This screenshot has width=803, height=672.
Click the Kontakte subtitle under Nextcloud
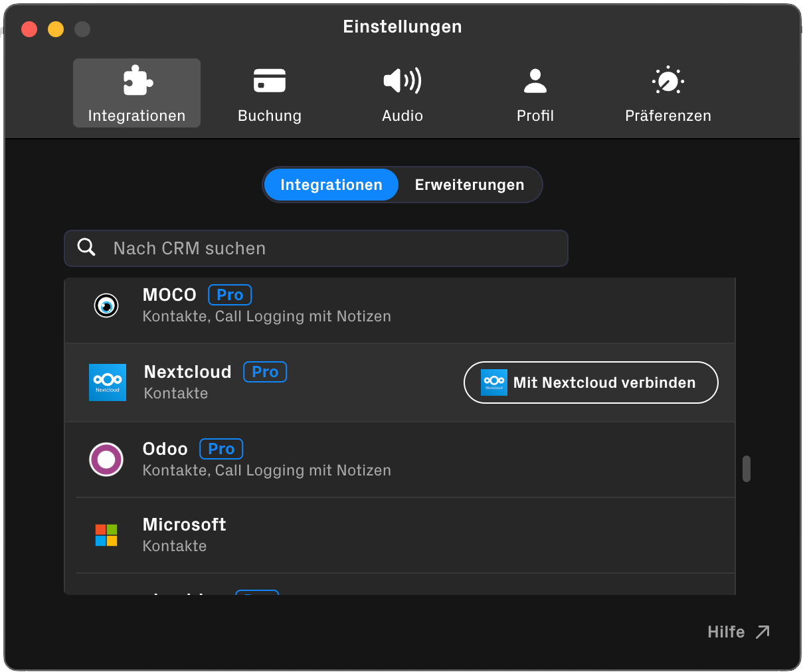click(x=176, y=393)
